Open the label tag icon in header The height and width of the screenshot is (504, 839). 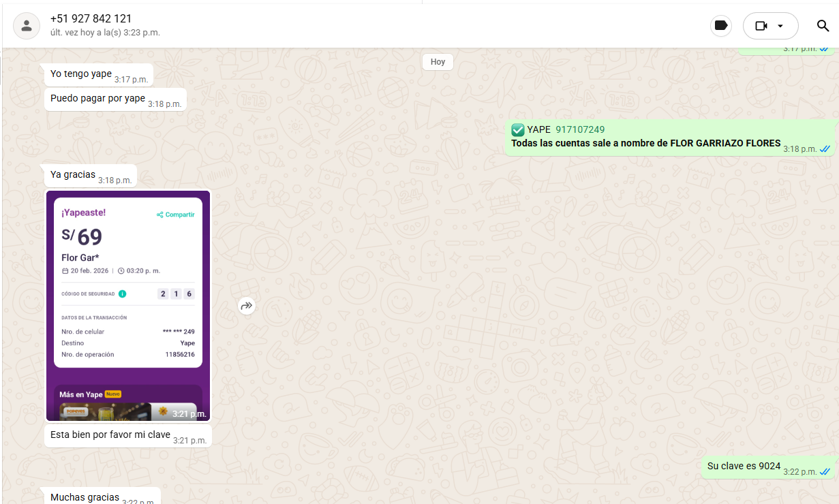[x=720, y=26]
